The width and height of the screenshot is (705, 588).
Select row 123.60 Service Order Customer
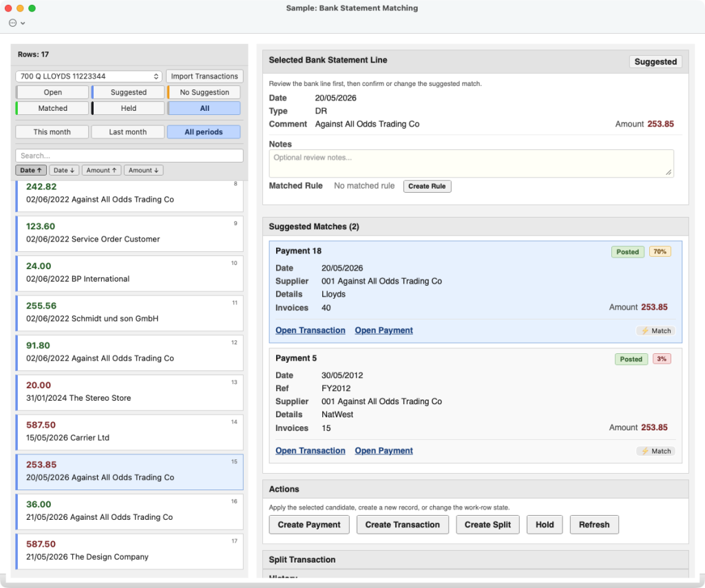click(x=129, y=233)
